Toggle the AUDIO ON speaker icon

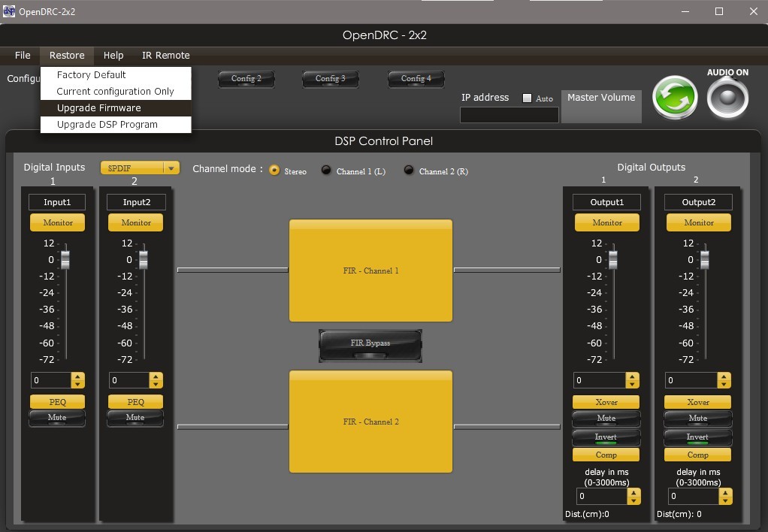[x=727, y=98]
